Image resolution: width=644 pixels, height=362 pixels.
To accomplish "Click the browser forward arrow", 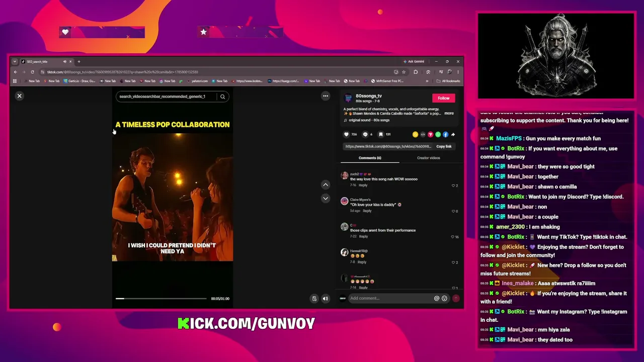I will (x=24, y=72).
